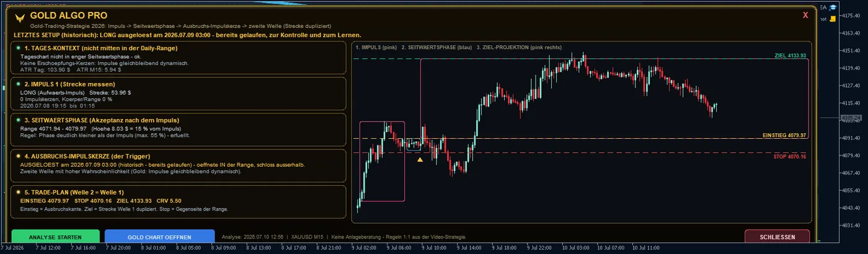Click the GOLD ALGO PRO title
Image resolution: width=868 pixels, height=254 pixels.
coord(68,15)
